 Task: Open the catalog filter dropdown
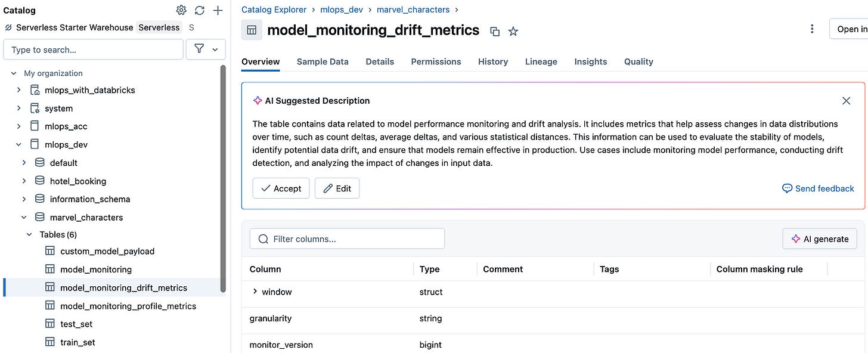[206, 49]
